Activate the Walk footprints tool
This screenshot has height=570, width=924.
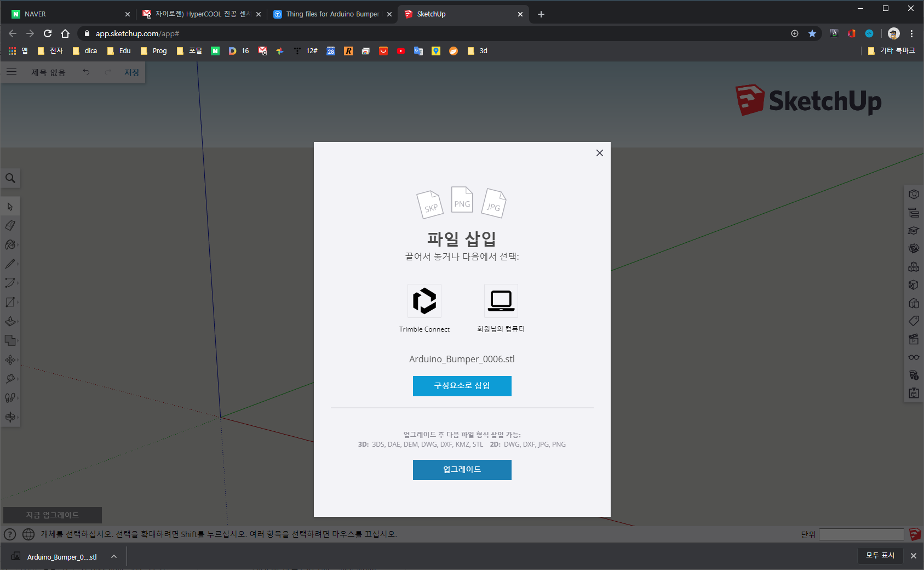pyautogui.click(x=10, y=398)
